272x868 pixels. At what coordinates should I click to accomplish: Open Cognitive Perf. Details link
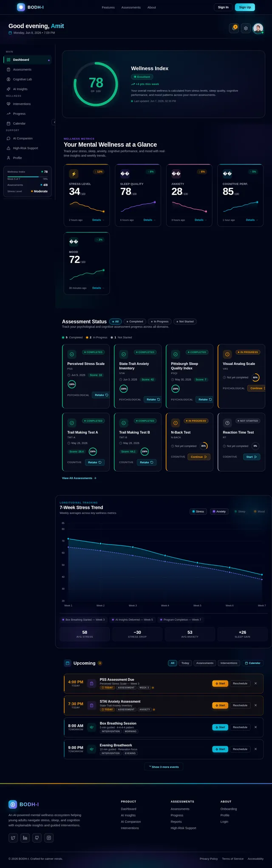pos(252,220)
